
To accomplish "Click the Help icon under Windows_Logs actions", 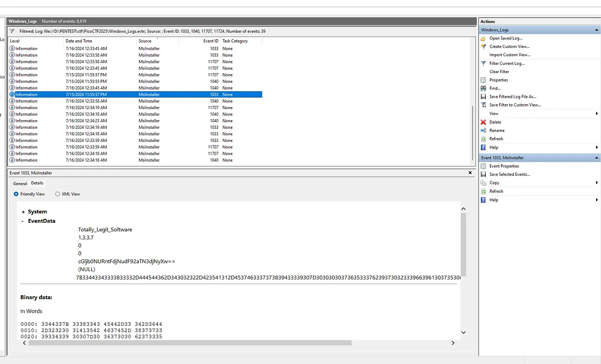I will (484, 147).
